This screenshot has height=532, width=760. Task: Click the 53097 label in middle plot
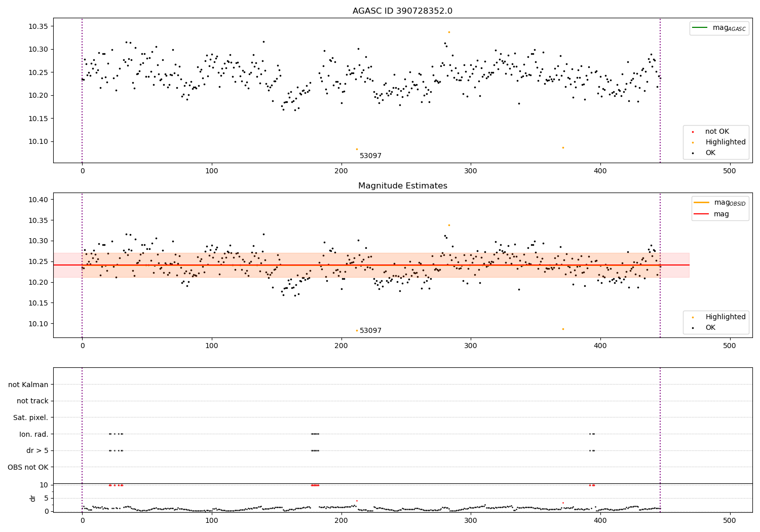coord(370,331)
